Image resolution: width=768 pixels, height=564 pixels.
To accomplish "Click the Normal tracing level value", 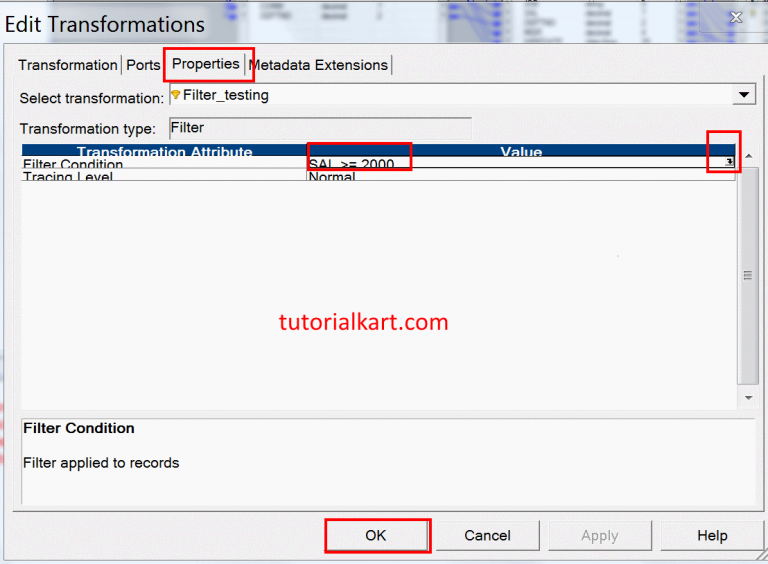I will point(332,176).
